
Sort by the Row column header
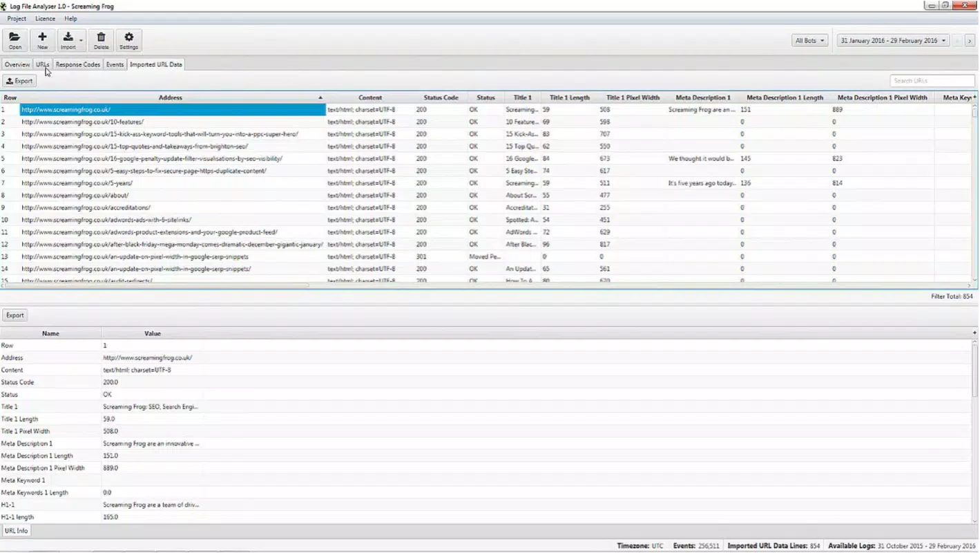[10, 97]
